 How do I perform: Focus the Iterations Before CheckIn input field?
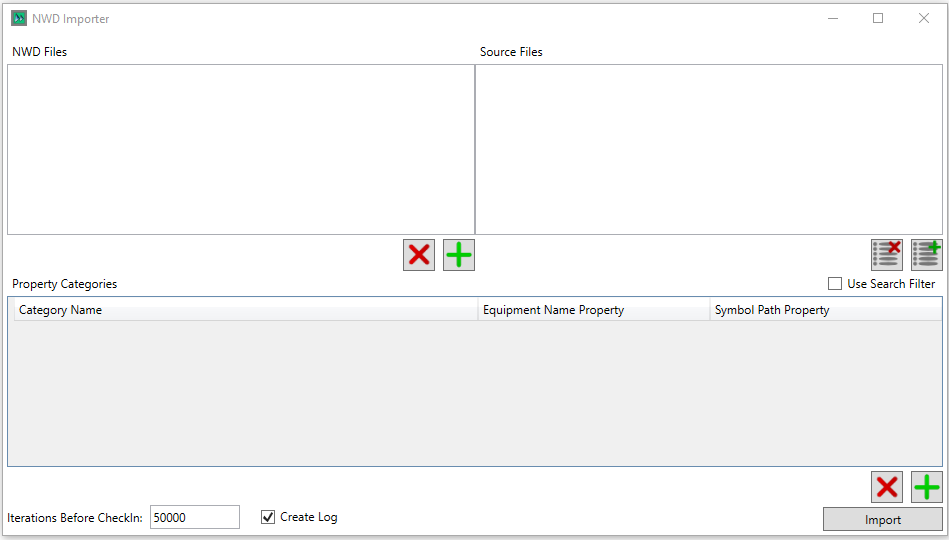194,517
